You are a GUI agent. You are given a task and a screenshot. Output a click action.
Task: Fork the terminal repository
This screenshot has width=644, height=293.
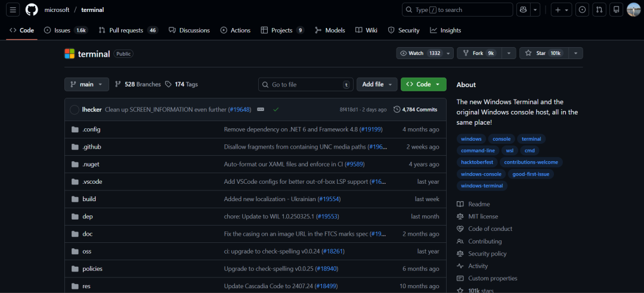coord(479,54)
